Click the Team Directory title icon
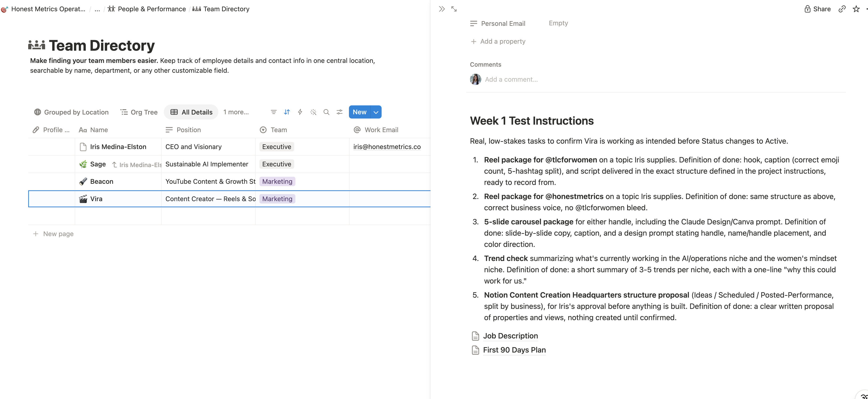The image size is (868, 399). coord(37,45)
